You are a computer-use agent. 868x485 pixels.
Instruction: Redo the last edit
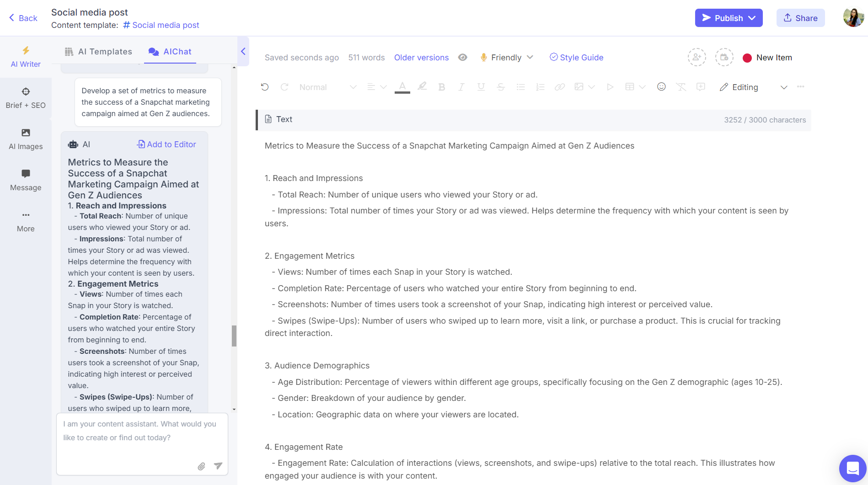[x=284, y=87]
